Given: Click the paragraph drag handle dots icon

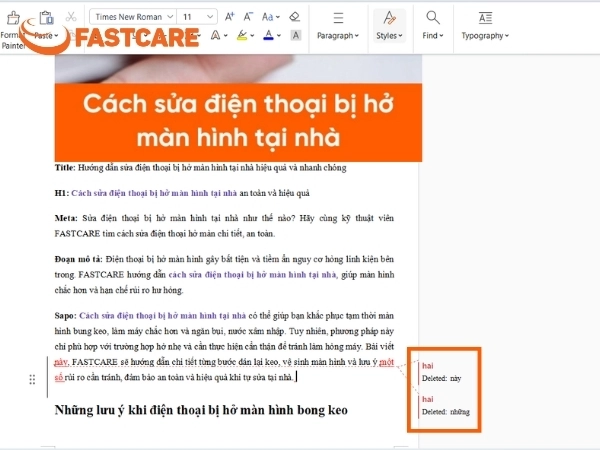Looking at the screenshot, I should point(32,379).
